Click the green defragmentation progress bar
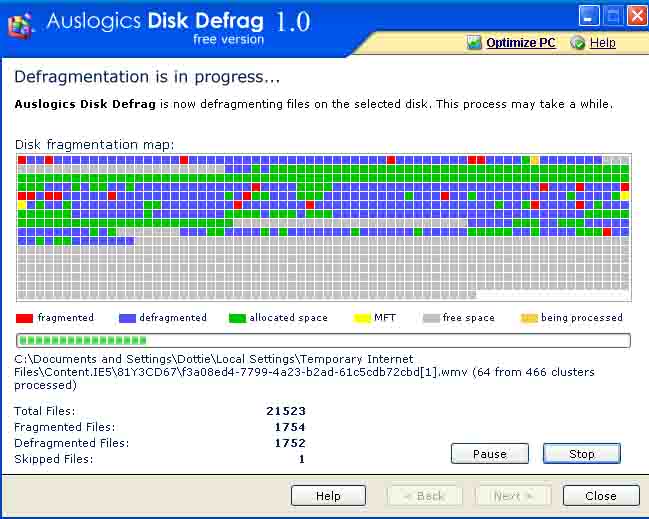This screenshot has width=649, height=519. pyautogui.click(x=323, y=341)
